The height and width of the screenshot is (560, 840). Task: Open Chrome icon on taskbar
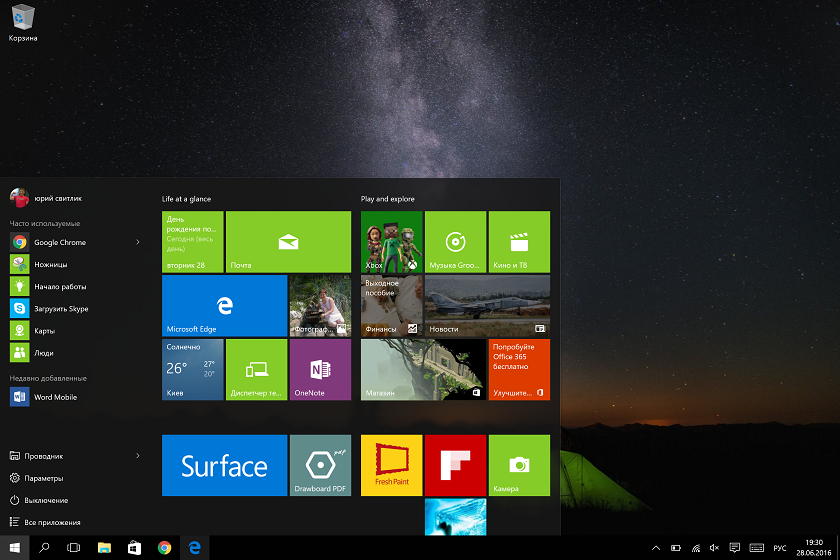[x=164, y=548]
